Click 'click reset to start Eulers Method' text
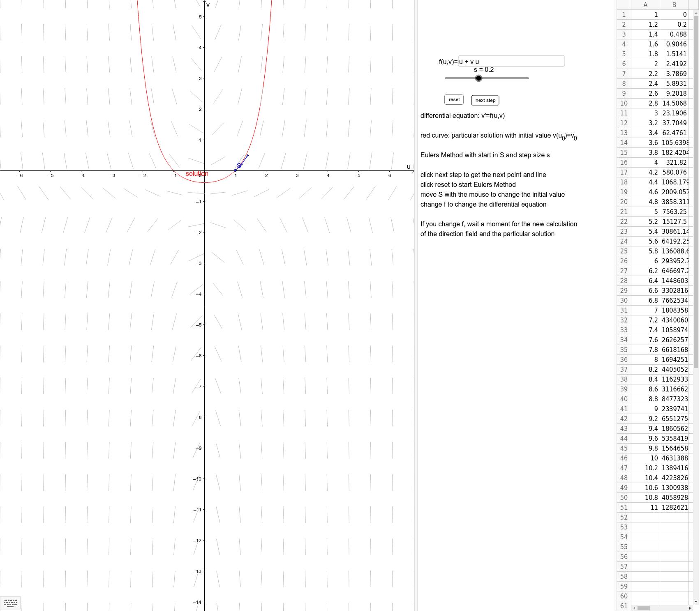700x612 pixels. [x=468, y=184]
